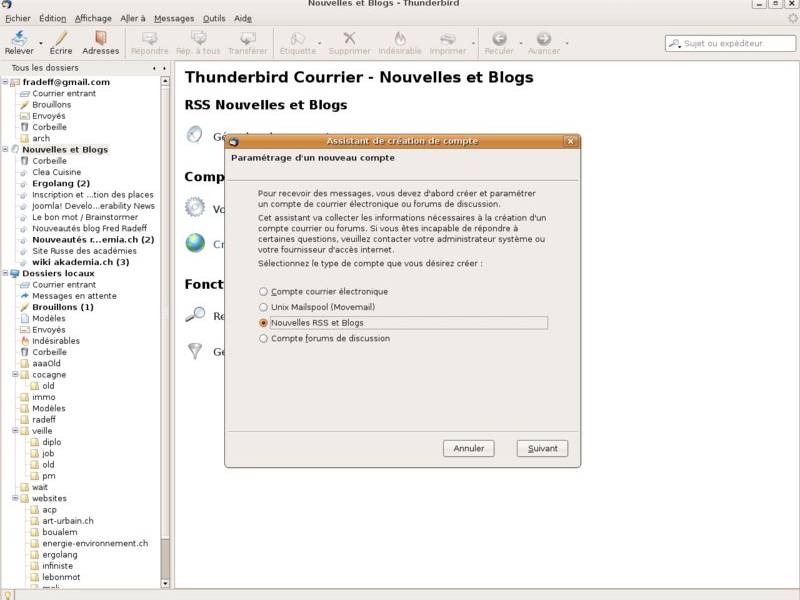Collapse the fradeff@gmail.com account tree
The width and height of the screenshot is (800, 600).
(5, 82)
